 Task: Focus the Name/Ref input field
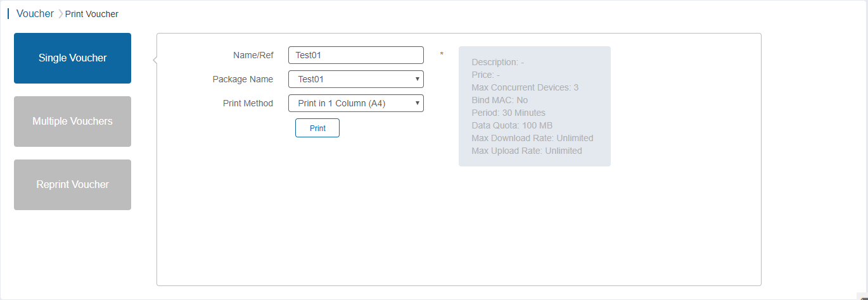355,55
